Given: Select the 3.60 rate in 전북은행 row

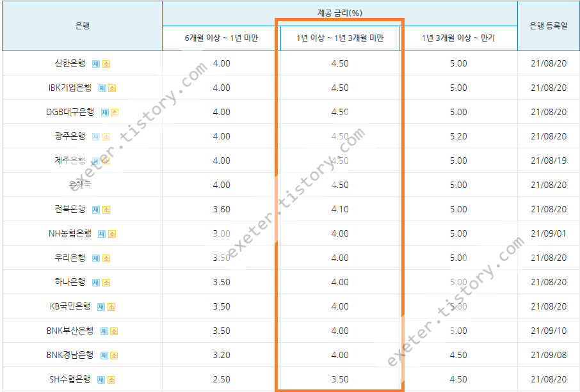Looking at the screenshot, I should [x=222, y=209].
